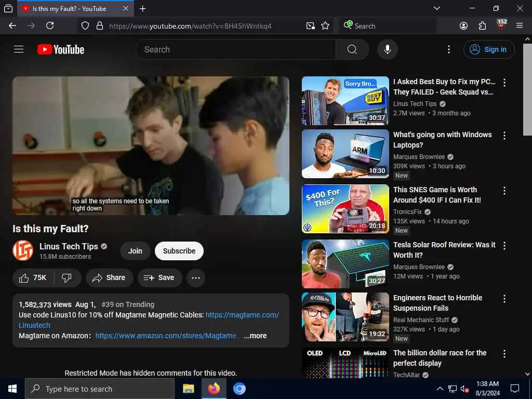Go back with browser back arrow
532x399 pixels.
point(12,26)
